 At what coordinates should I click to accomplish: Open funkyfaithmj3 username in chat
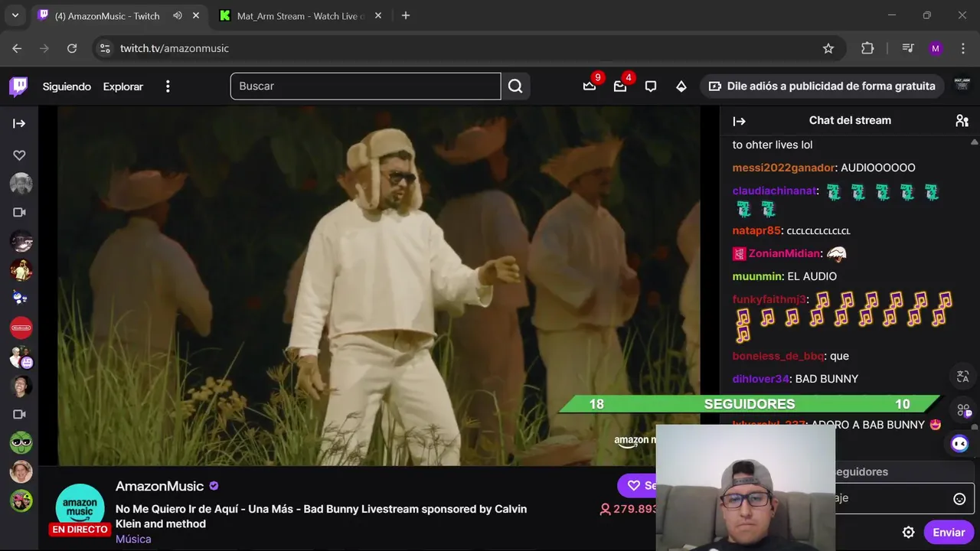click(769, 299)
